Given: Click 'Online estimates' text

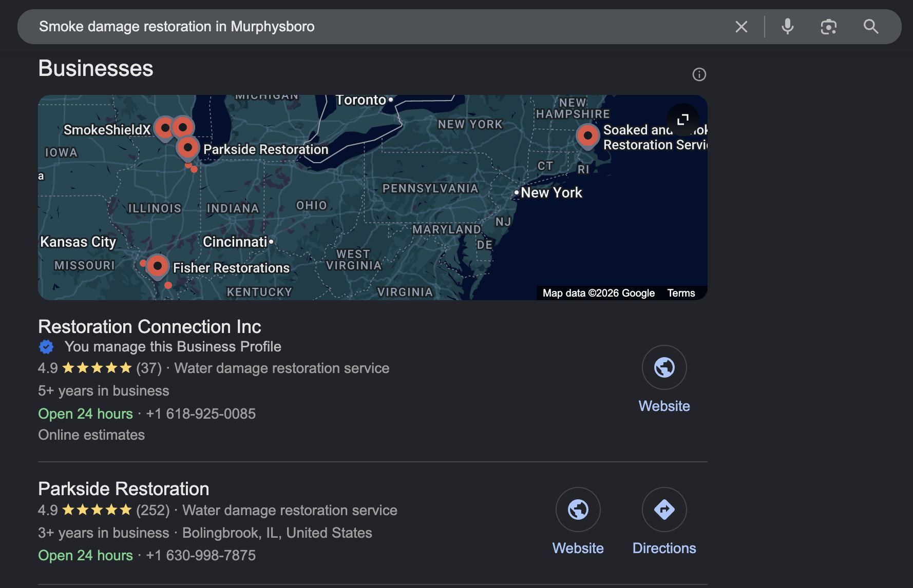Looking at the screenshot, I should [x=91, y=435].
